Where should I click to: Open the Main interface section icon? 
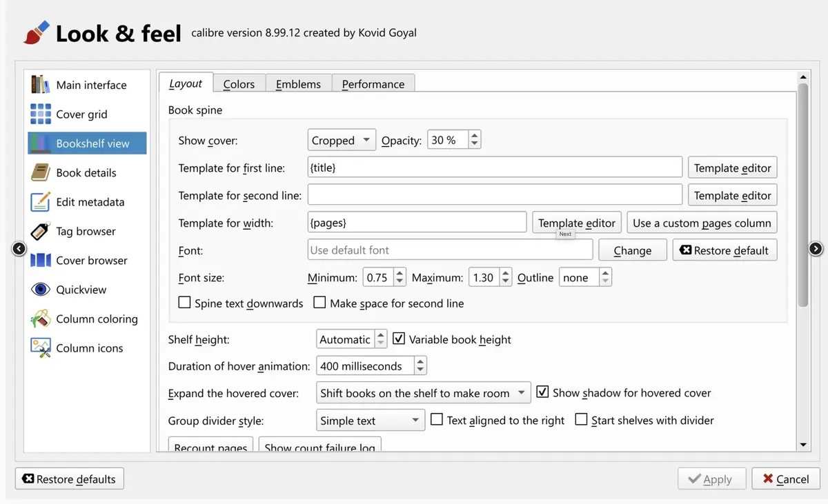coord(41,85)
